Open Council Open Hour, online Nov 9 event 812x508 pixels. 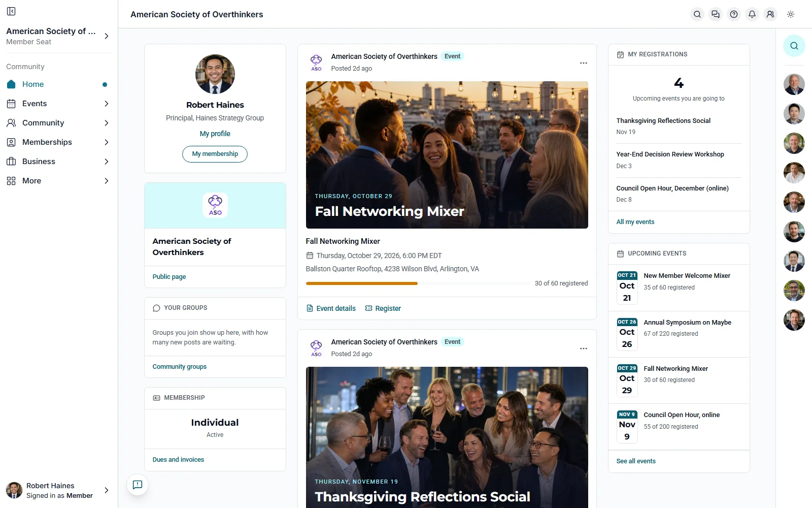pos(679,427)
